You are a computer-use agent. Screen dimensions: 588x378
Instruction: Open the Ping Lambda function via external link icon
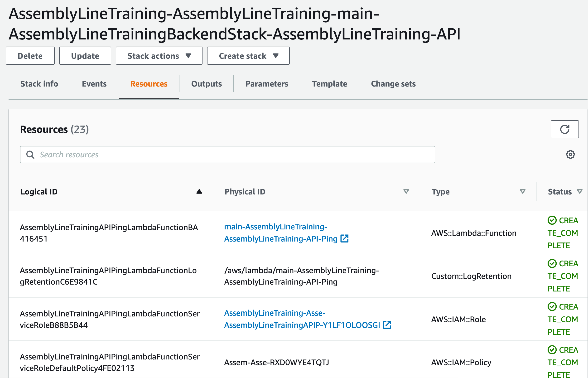coord(345,238)
